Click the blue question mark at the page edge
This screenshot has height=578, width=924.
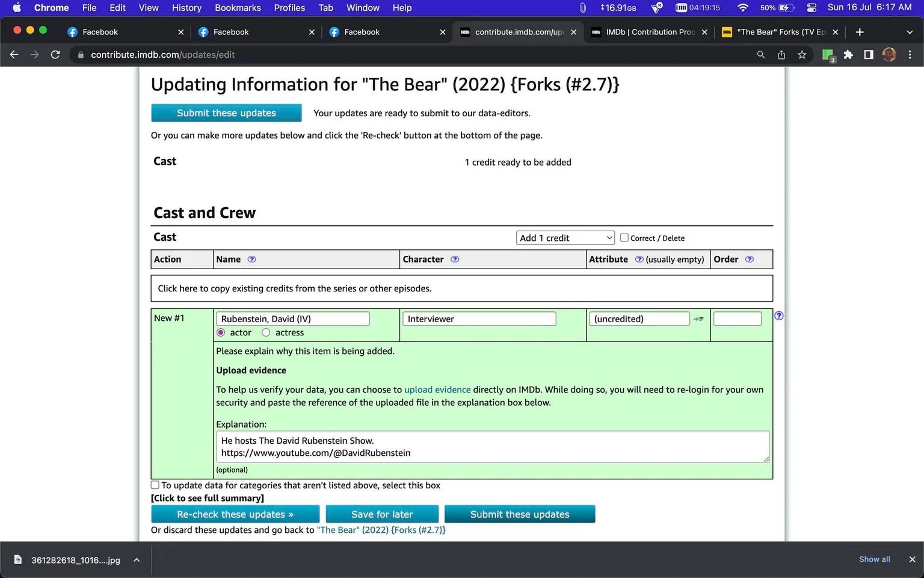point(778,315)
